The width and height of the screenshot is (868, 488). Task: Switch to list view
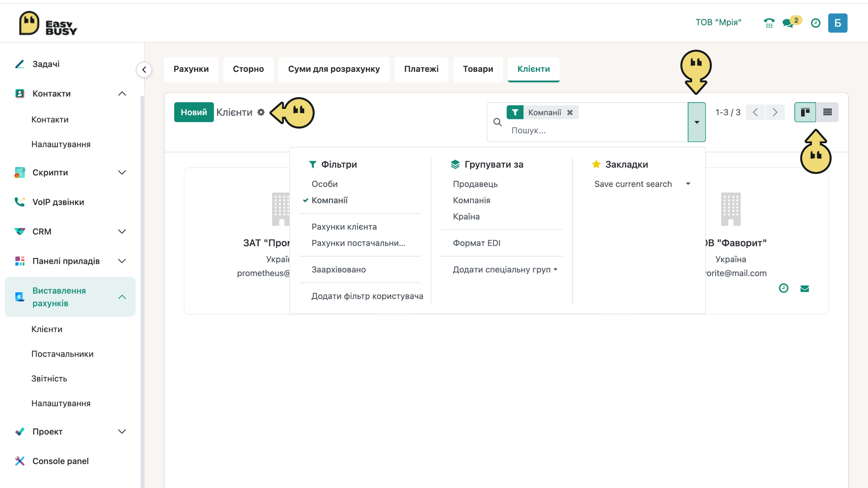tap(827, 112)
